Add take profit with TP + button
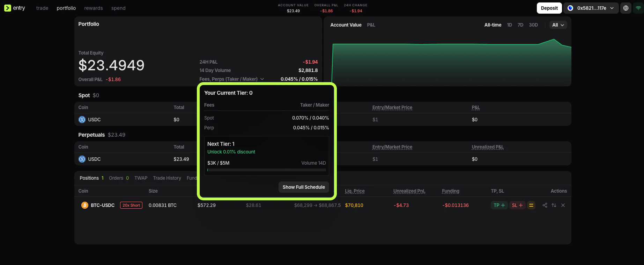This screenshot has width=644, height=265. point(499,205)
